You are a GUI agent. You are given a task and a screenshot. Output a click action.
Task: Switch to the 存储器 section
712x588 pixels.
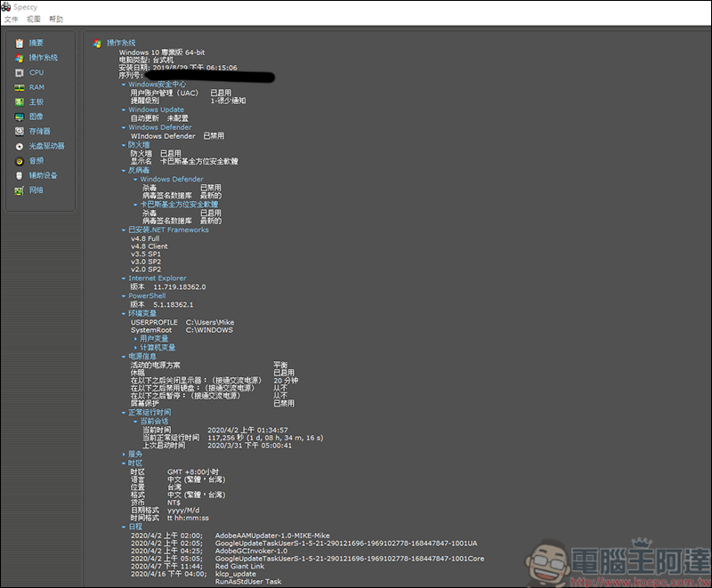[x=40, y=132]
